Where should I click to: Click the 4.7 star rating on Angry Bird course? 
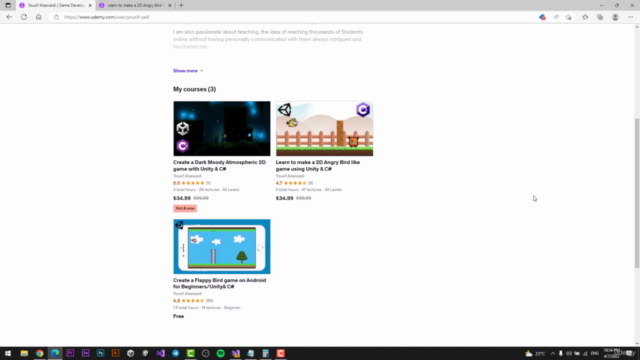294,183
